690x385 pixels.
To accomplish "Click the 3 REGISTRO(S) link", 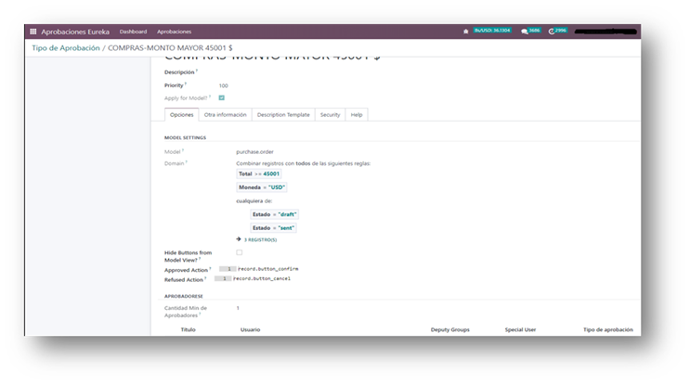I will pos(261,240).
